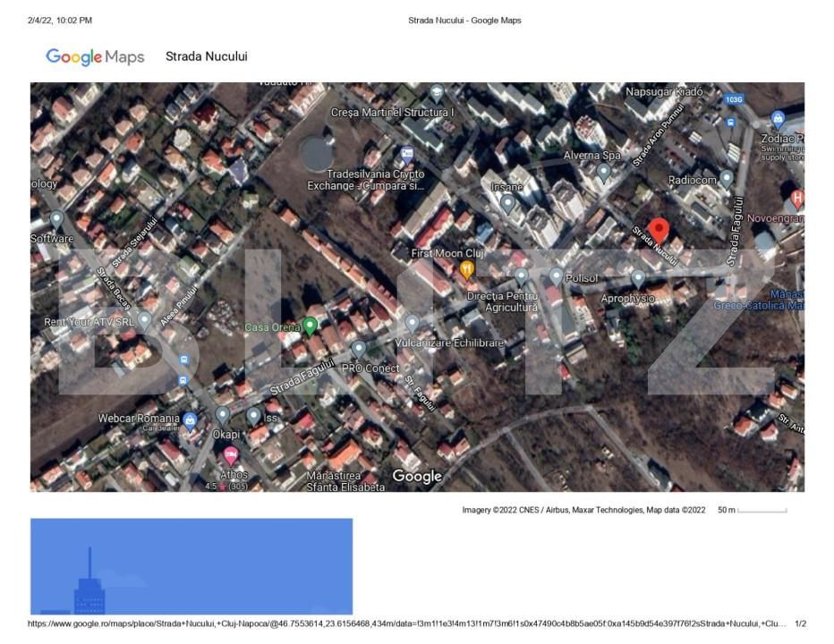Click the Tradesilvania Crypto Exchange marker
The height and width of the screenshot is (644, 834).
(407, 155)
